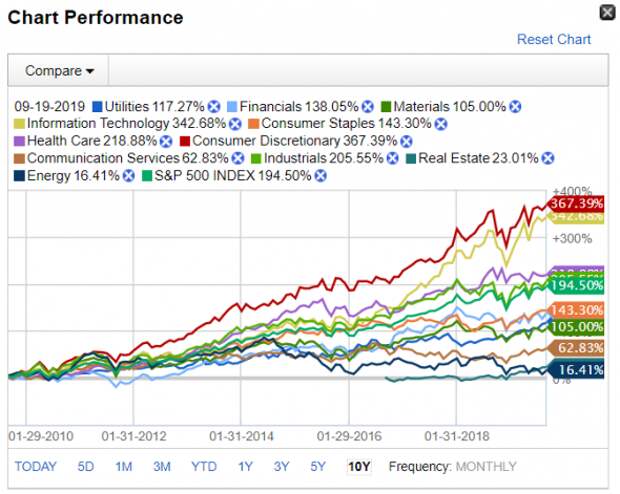
Task: Click the 367.39% red value label
Action: point(576,204)
